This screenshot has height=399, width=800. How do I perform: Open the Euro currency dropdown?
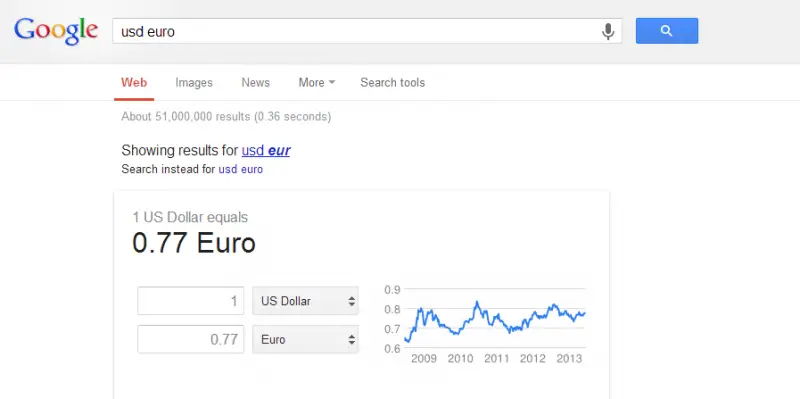click(x=305, y=339)
